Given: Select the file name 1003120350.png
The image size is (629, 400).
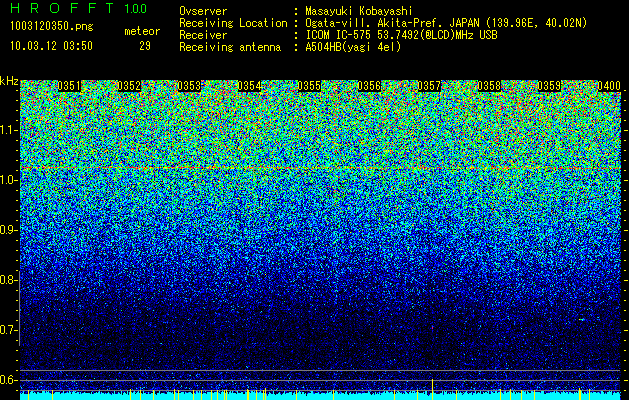Looking at the screenshot, I should tap(52, 27).
